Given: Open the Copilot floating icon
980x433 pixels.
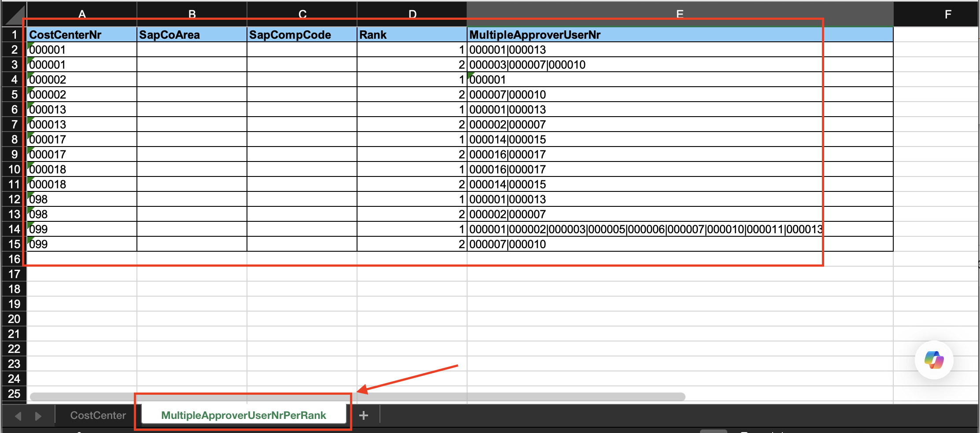Looking at the screenshot, I should pyautogui.click(x=934, y=360).
